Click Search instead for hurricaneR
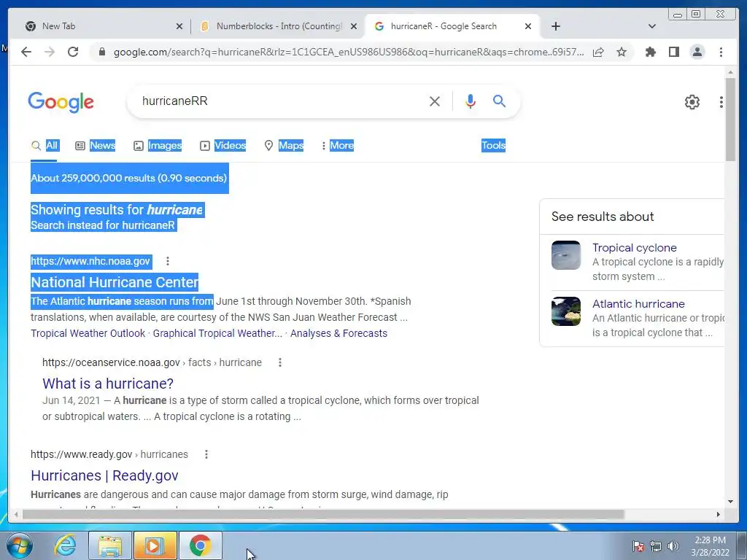The height and width of the screenshot is (560, 747). coord(104,225)
